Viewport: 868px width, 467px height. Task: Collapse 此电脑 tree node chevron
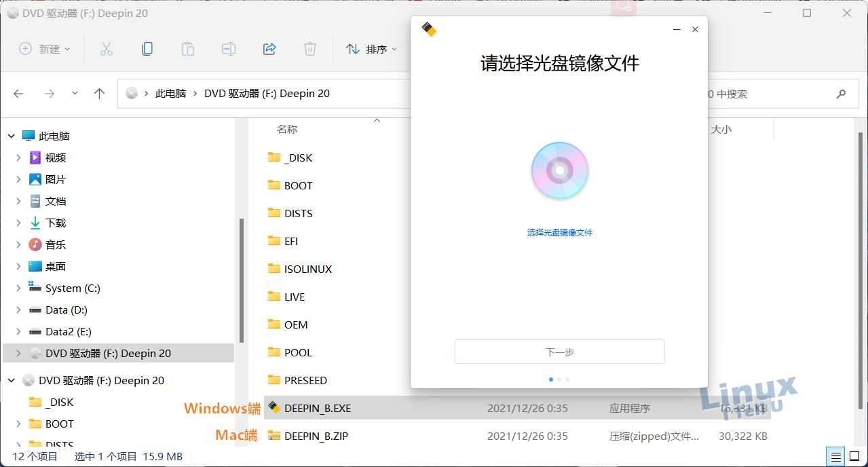coord(12,136)
